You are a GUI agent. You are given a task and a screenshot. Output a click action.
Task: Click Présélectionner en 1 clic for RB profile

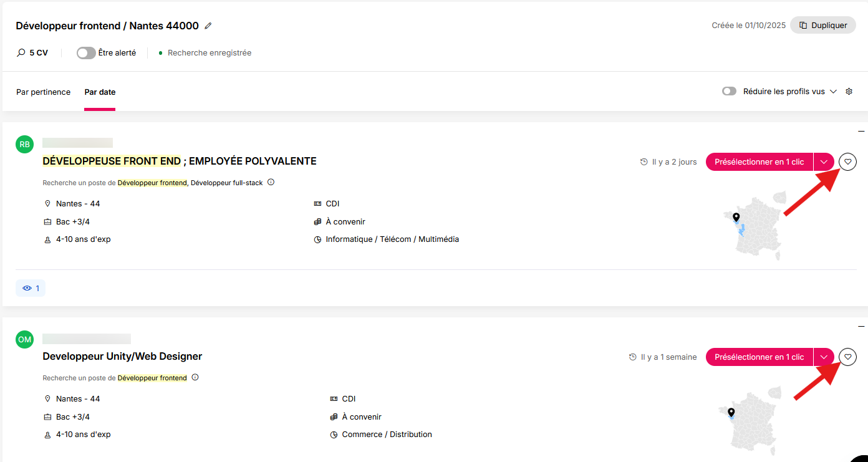pos(759,161)
